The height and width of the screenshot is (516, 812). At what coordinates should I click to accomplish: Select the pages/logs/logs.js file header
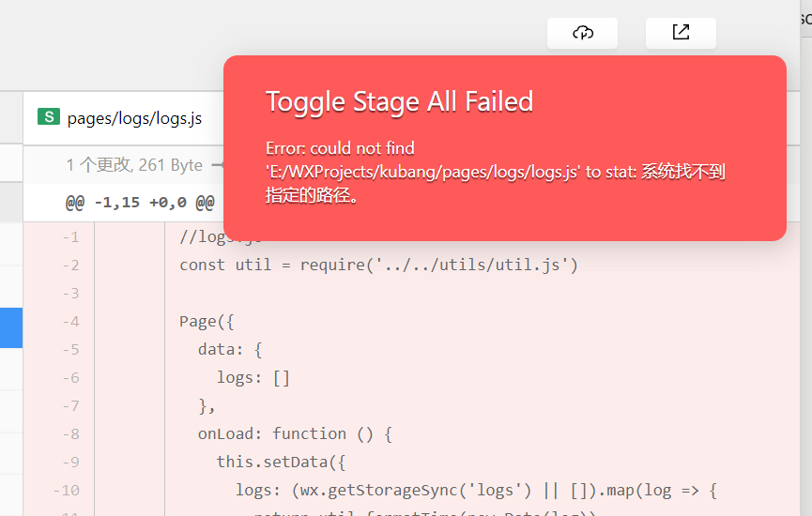(x=134, y=118)
